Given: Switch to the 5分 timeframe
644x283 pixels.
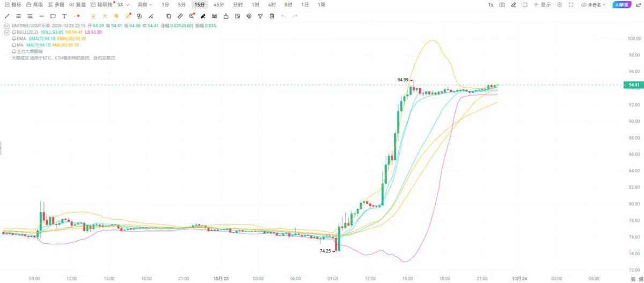Looking at the screenshot, I should (x=182, y=4).
